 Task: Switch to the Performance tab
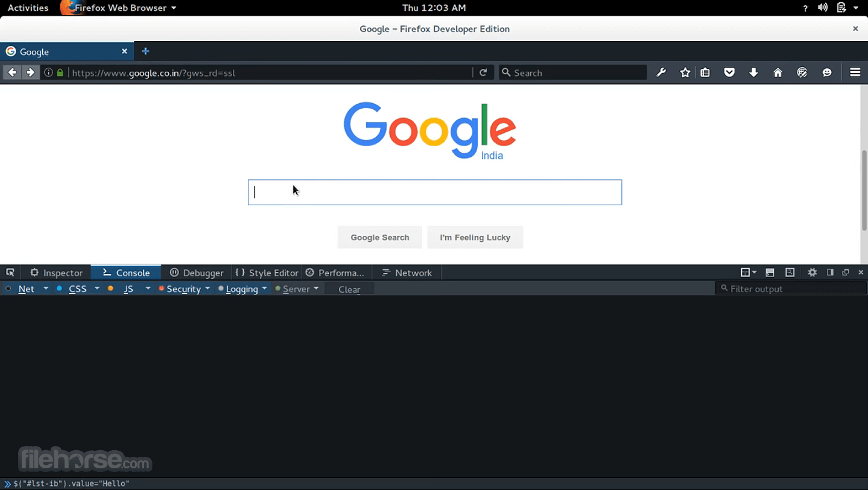[337, 273]
